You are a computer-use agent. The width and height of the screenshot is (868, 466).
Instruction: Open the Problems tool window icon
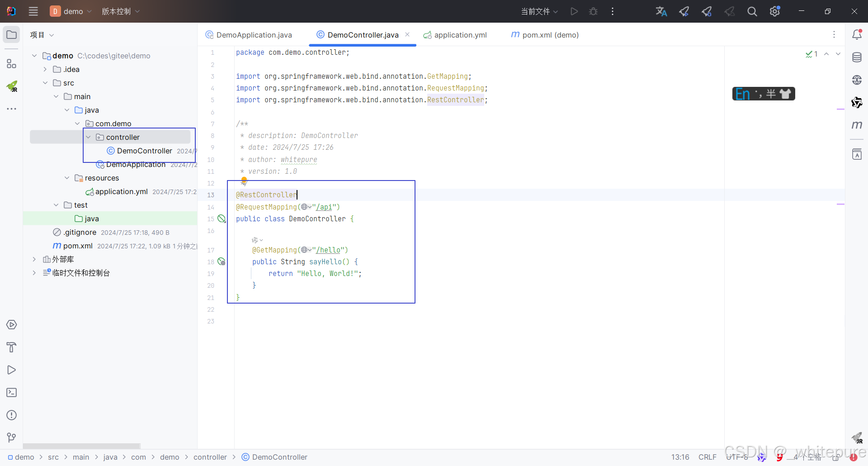coord(11,415)
